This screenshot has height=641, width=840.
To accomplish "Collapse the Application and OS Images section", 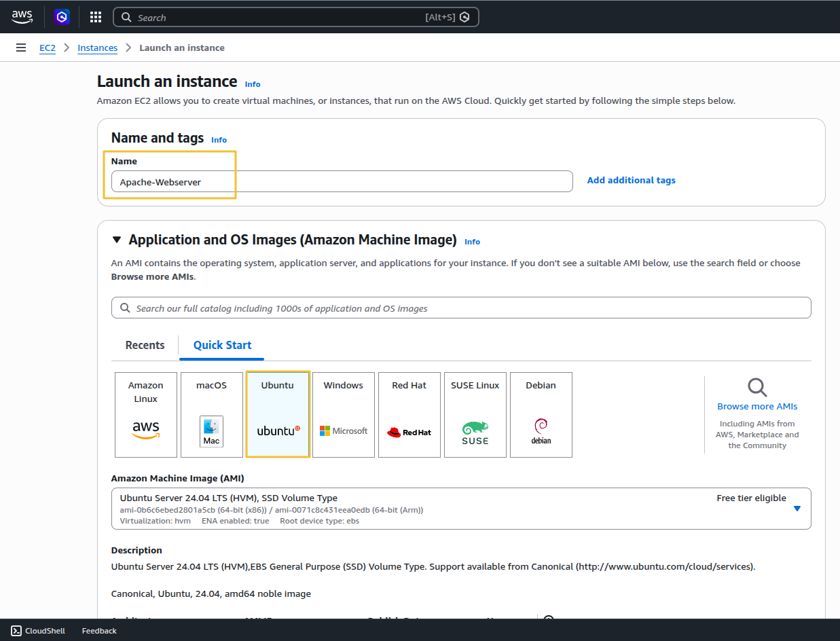I will tap(116, 239).
